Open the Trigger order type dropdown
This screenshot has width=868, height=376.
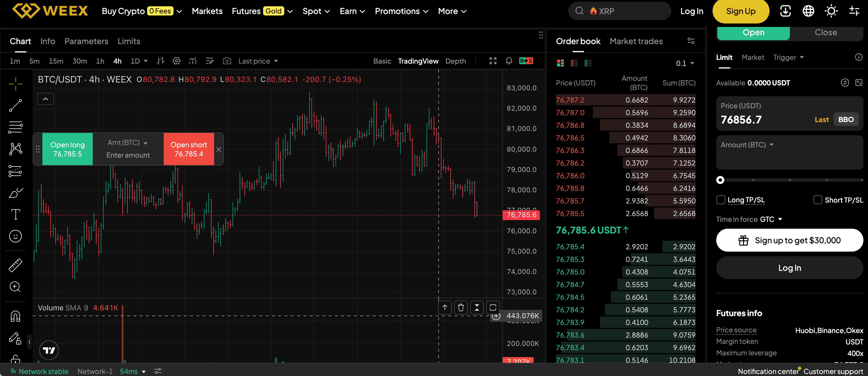[x=788, y=57]
